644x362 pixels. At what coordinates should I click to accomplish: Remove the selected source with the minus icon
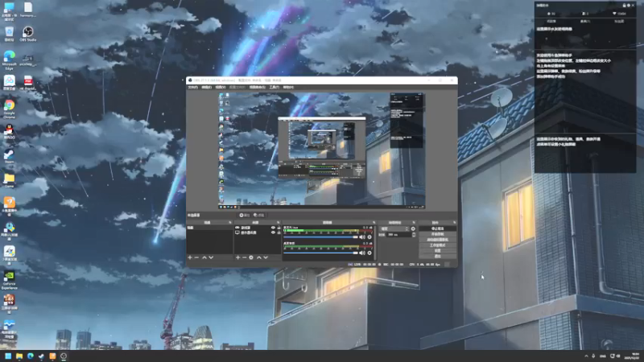[245, 257]
